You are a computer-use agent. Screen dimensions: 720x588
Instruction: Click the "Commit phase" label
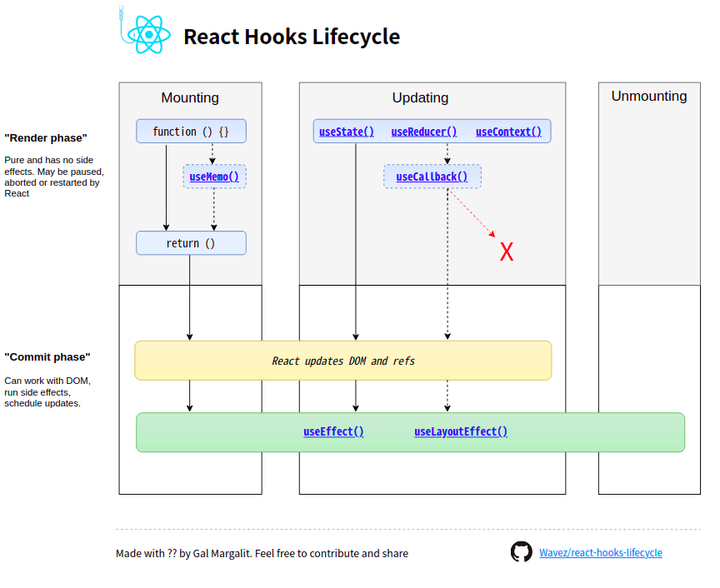tap(47, 357)
